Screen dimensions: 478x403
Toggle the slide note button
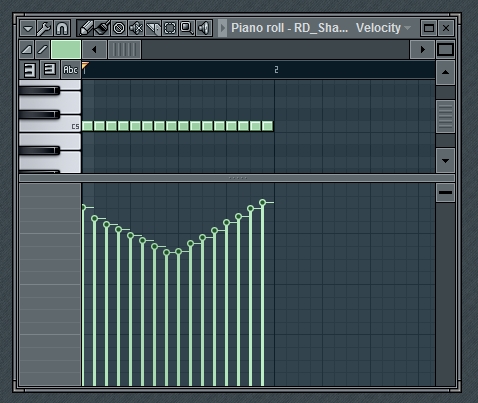pyautogui.click(x=43, y=50)
